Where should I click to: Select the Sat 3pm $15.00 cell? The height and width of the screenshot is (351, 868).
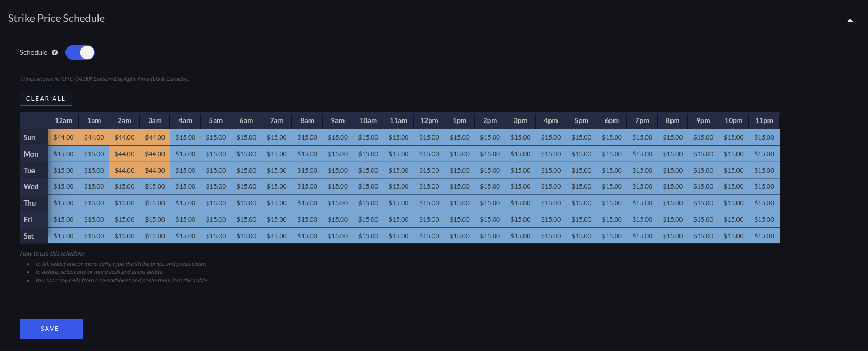coord(520,236)
